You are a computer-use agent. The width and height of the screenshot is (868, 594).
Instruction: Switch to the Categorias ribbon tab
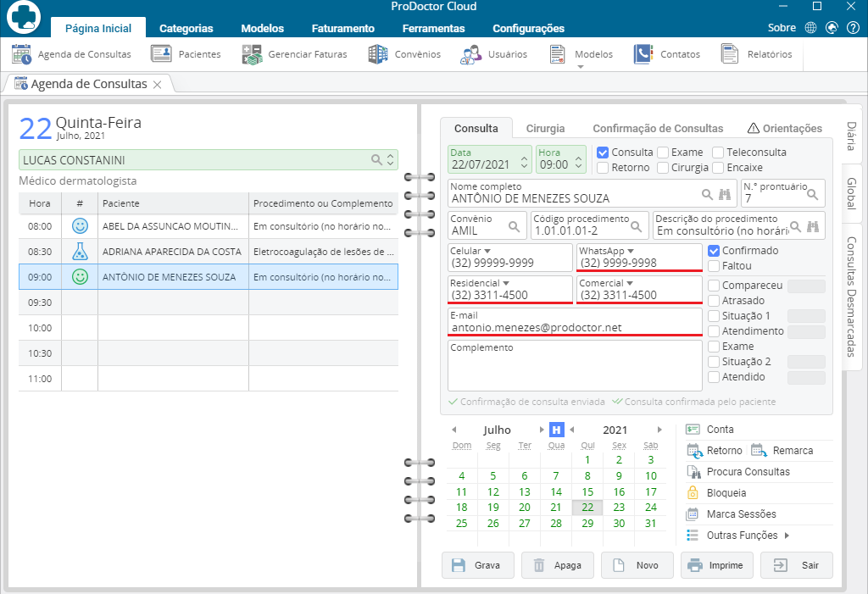[x=186, y=28]
